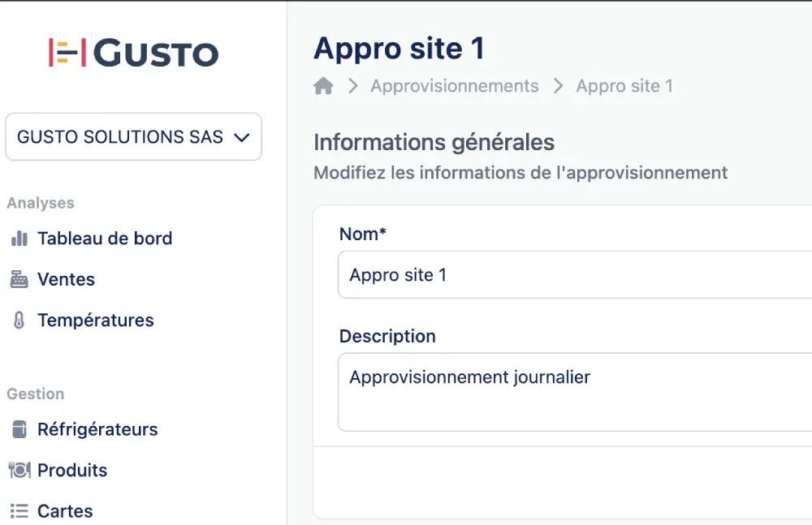Select Appro site 1 in the breadcrumb

[624, 85]
